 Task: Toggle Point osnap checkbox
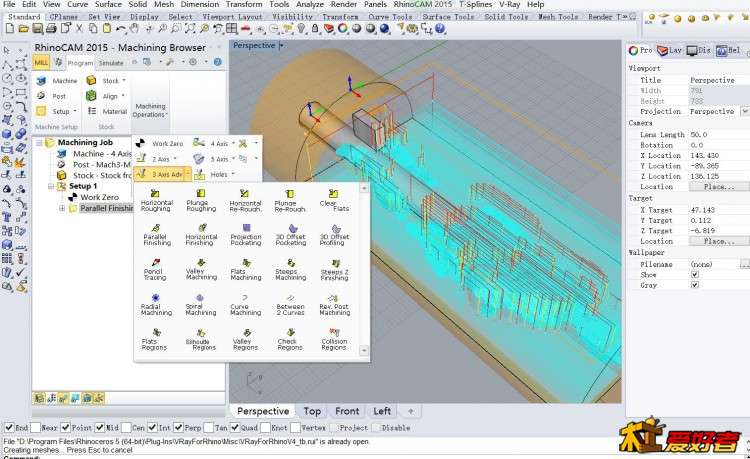[x=66, y=427]
